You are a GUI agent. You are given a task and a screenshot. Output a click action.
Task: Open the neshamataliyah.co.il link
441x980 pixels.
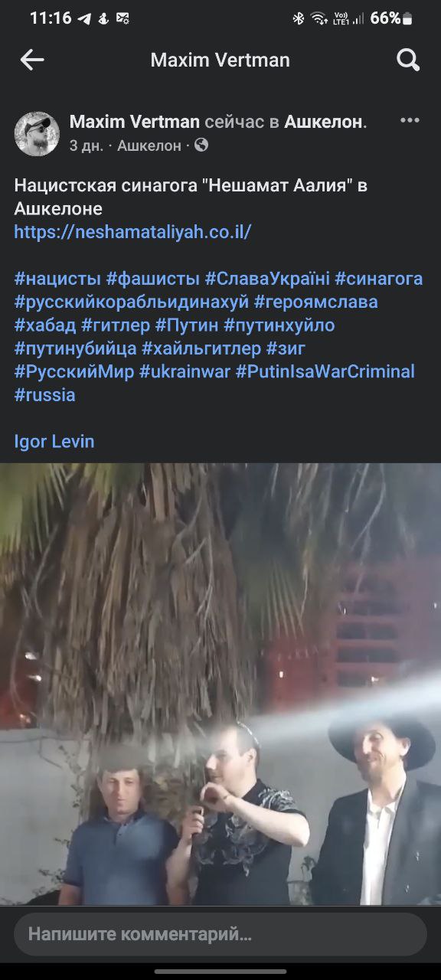132,232
